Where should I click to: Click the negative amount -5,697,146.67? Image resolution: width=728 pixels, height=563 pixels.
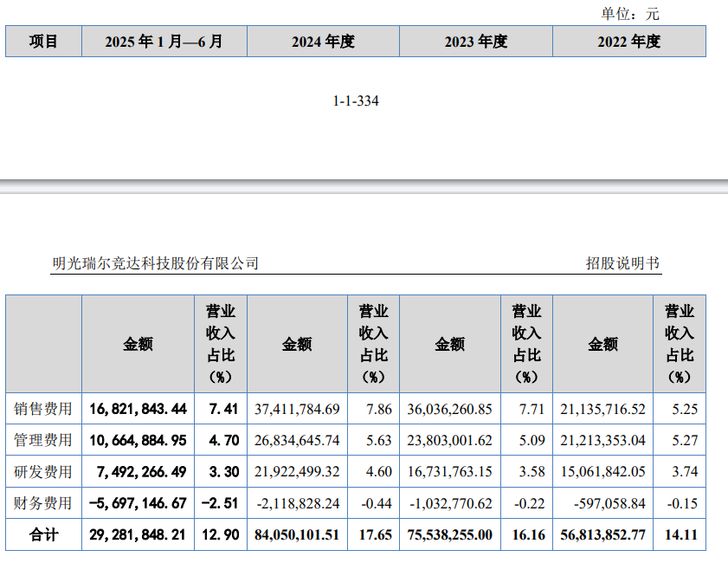coord(137,503)
